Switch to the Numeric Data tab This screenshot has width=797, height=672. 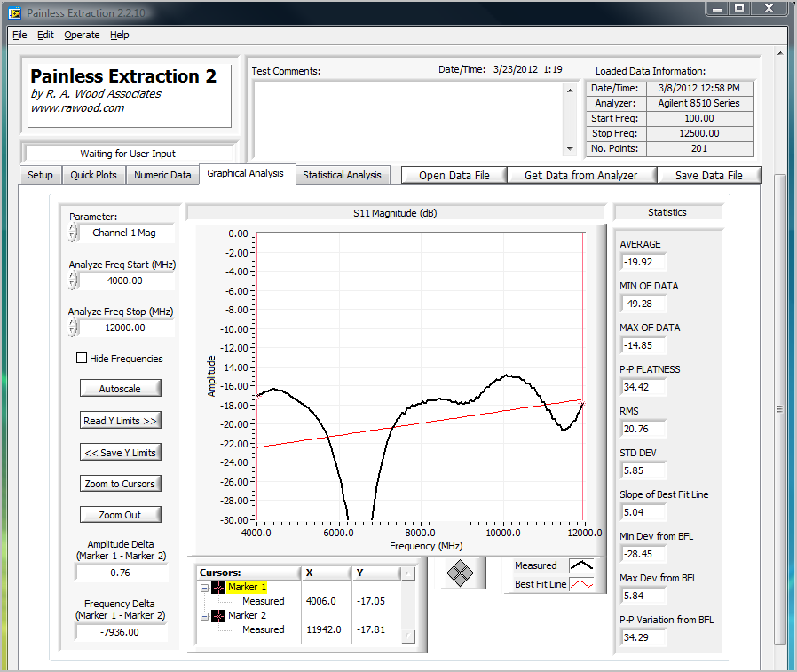pos(162,175)
